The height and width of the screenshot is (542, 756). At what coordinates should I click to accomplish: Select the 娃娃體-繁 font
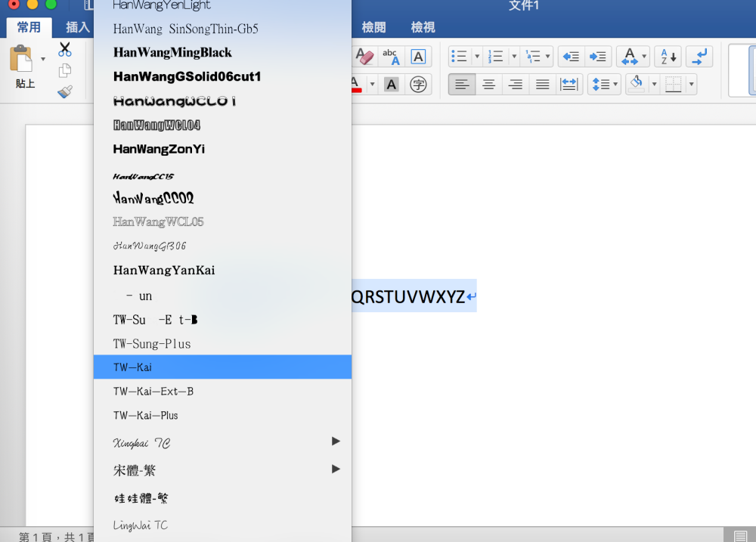tap(222, 497)
